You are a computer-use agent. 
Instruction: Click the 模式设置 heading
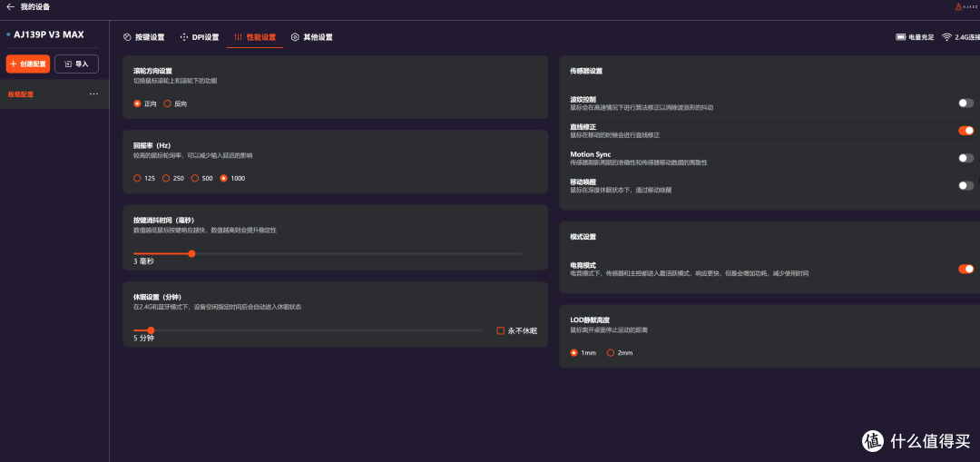(x=583, y=237)
